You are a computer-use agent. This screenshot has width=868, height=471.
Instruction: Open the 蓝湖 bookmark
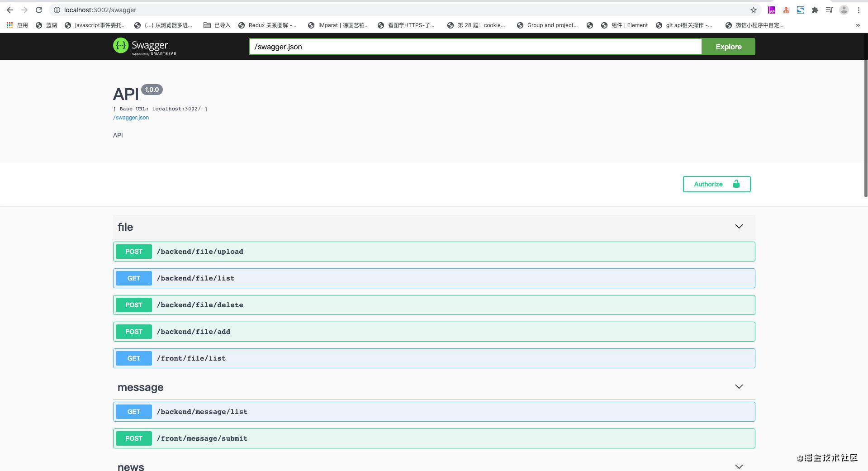(x=47, y=25)
